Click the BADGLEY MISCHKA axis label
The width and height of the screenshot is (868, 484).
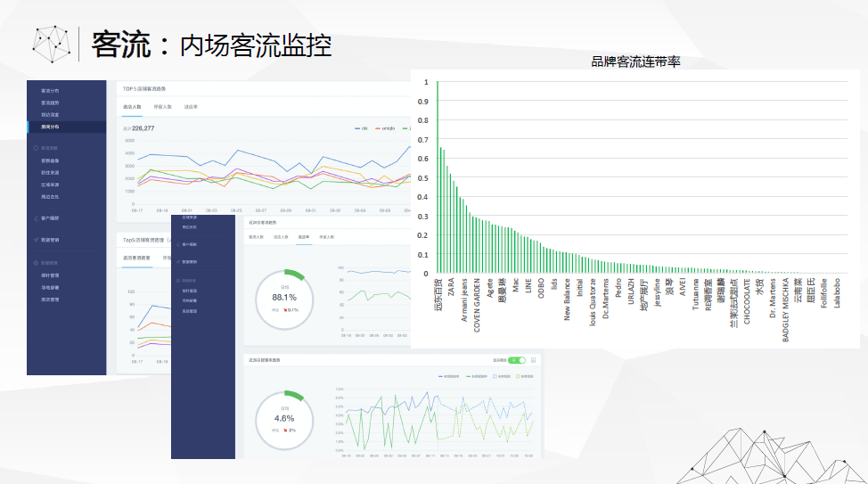tap(785, 310)
